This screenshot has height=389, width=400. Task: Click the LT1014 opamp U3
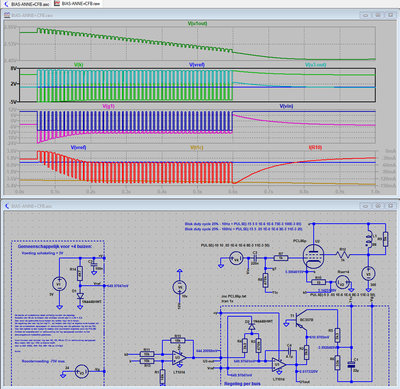click(179, 358)
